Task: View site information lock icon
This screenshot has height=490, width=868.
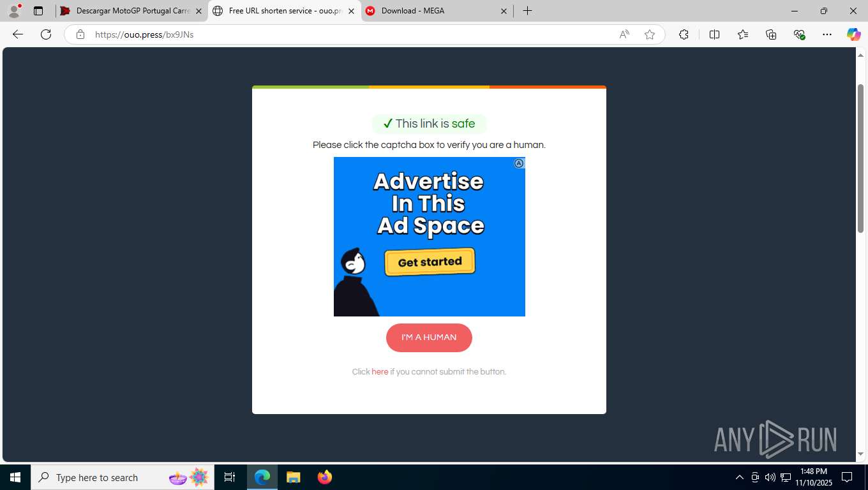Action: (80, 34)
